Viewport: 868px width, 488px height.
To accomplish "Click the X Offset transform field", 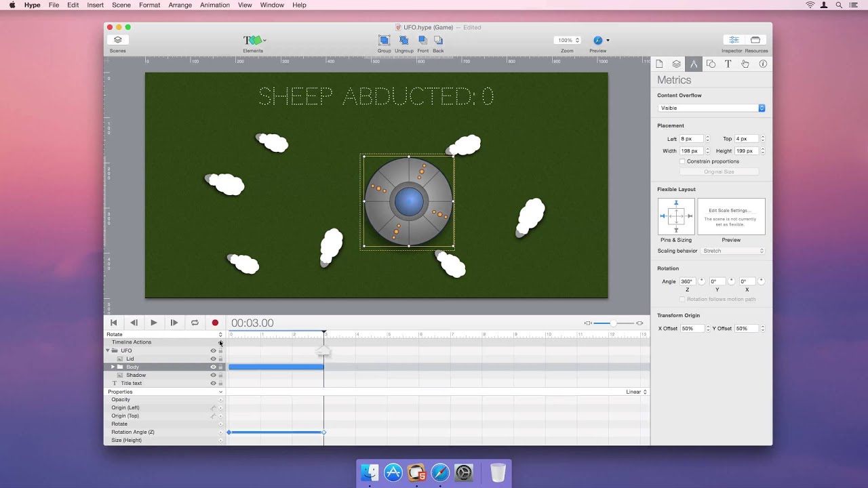I will point(692,329).
